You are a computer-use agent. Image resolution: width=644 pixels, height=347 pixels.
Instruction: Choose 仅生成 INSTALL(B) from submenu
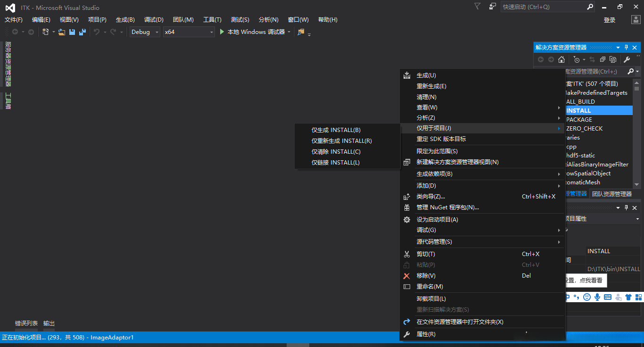347,130
